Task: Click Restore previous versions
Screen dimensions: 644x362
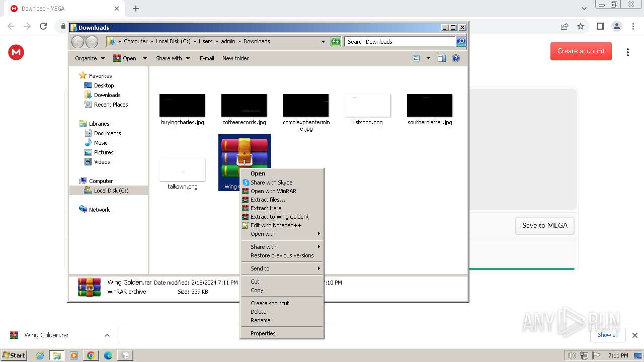Action: 282,255
